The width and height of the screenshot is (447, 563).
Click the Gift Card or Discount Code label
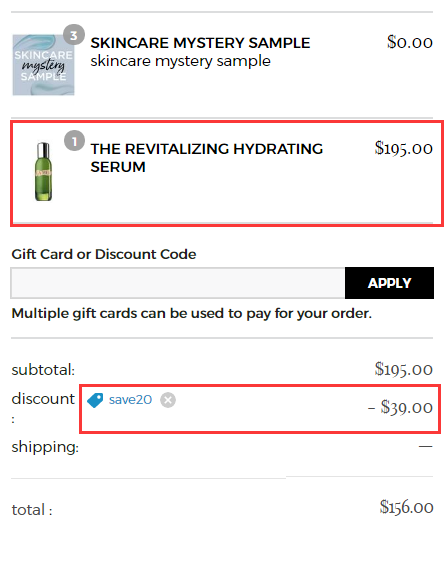[104, 254]
